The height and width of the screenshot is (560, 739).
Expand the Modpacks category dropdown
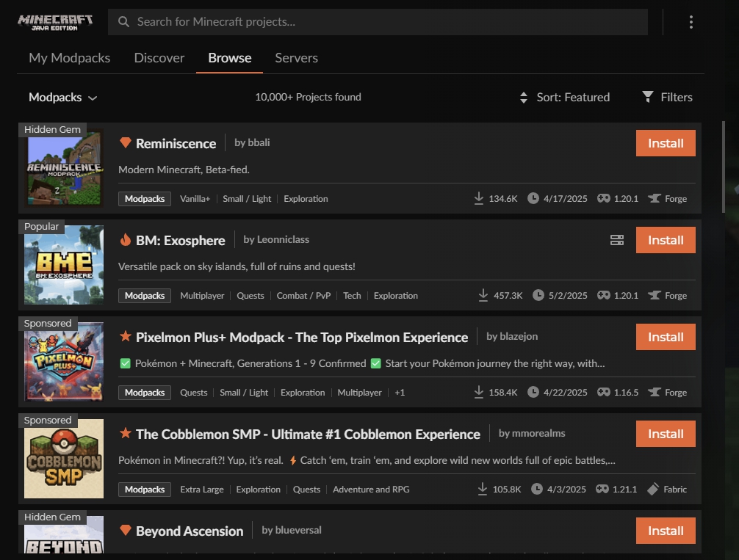coord(62,98)
